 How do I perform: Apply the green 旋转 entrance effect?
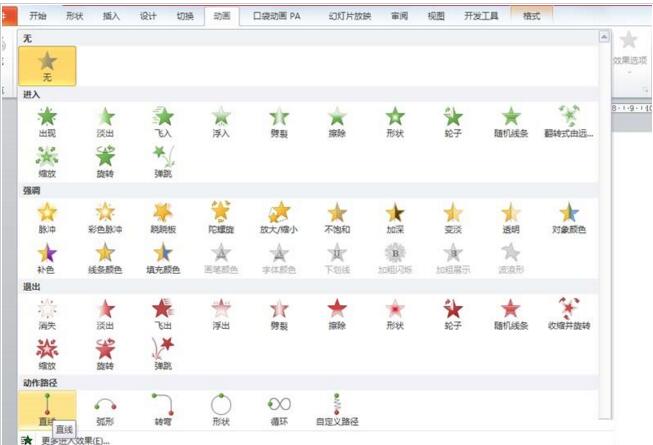(105, 162)
